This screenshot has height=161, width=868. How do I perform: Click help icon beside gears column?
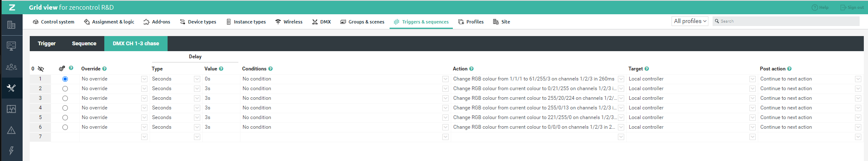click(x=71, y=68)
